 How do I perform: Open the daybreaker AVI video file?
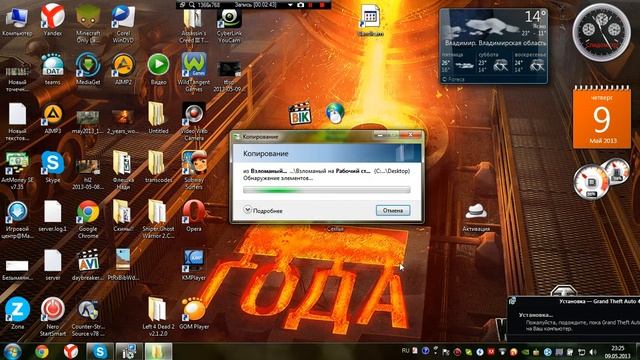[88, 261]
